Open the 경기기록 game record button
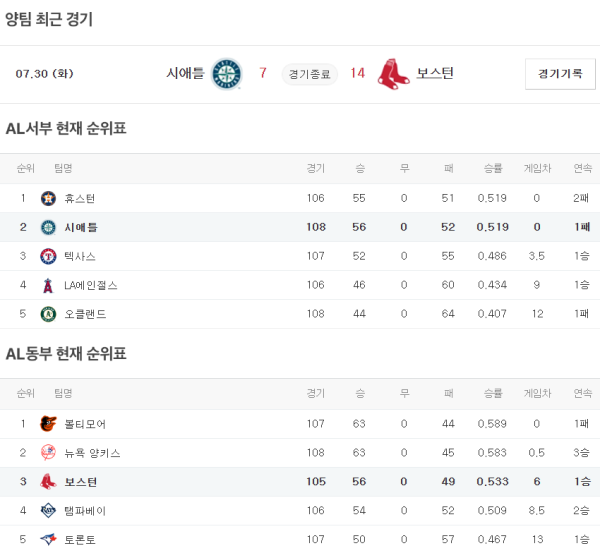Viewport: 600px width, 553px height. pos(559,74)
